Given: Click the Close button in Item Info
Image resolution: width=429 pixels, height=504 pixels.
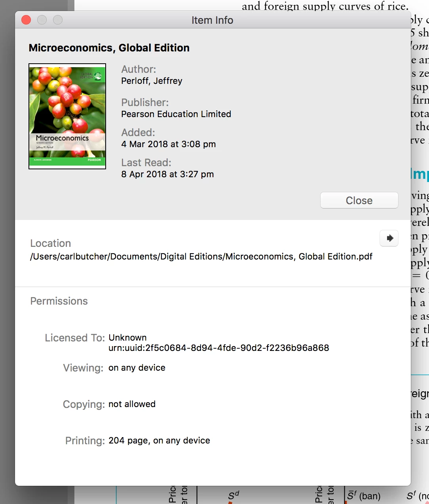Looking at the screenshot, I should 359,200.
